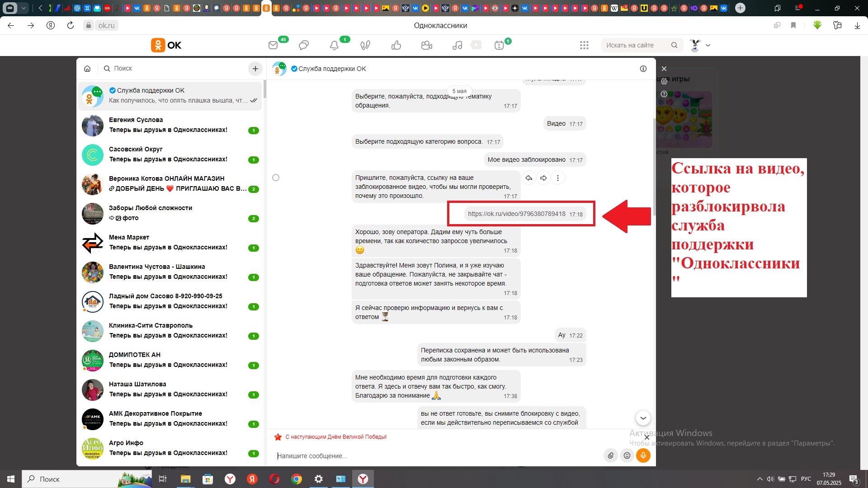Open File Explorer from taskbar
The height and width of the screenshot is (488, 868).
pos(186,479)
